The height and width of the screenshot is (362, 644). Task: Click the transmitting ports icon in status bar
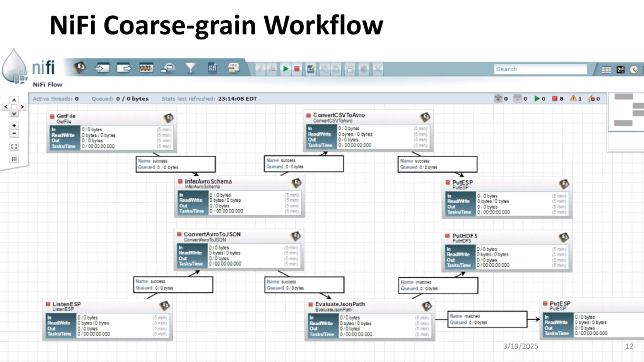(x=498, y=98)
